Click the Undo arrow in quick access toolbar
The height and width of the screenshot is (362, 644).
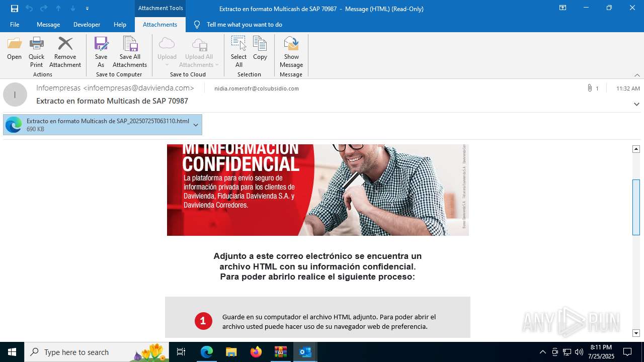[29, 9]
